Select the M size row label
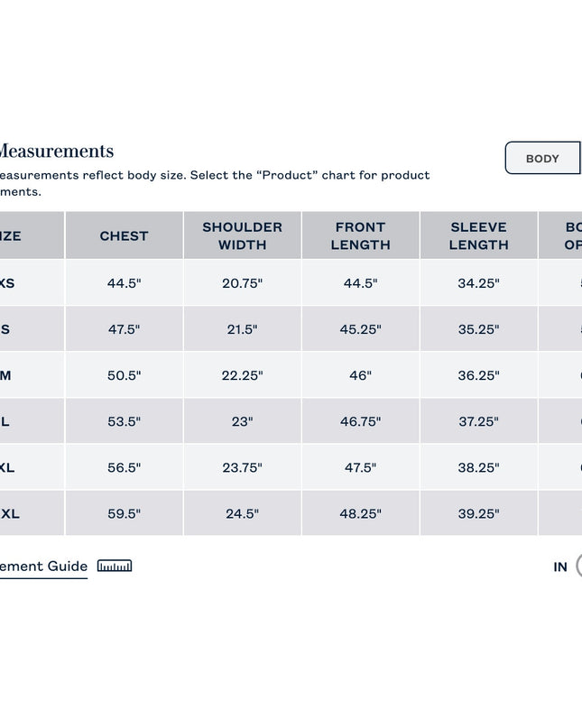Screen dimensions: 582x728 coord(5,375)
